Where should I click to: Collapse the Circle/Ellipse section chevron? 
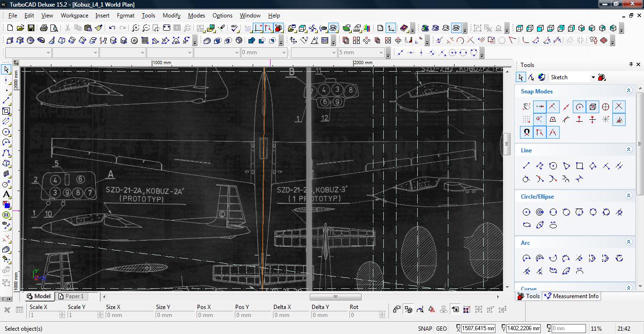coord(628,196)
